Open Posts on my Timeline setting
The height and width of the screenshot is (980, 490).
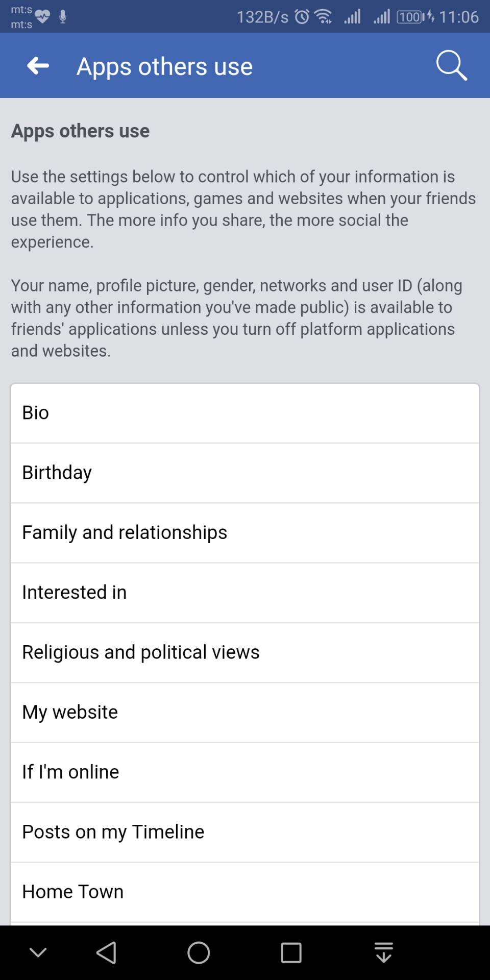(x=245, y=832)
